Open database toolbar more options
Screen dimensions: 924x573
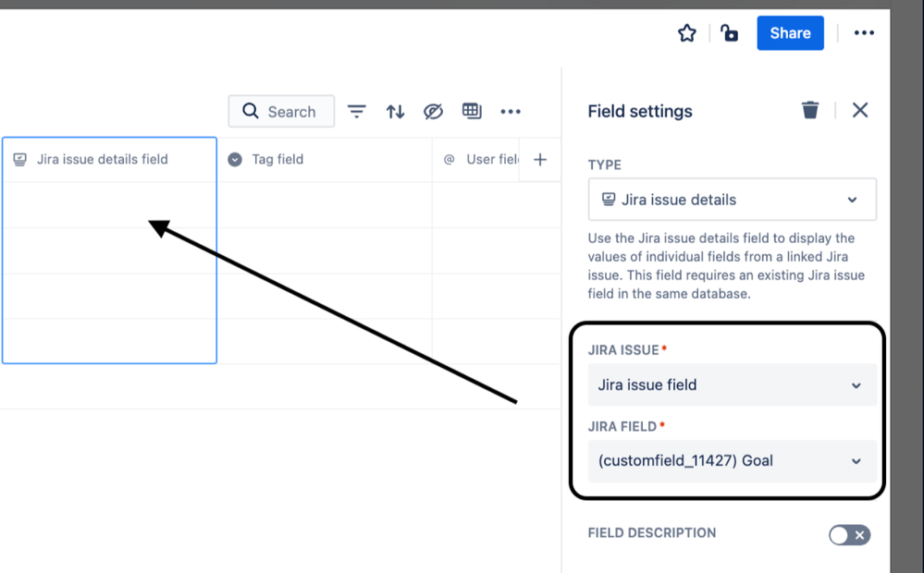tap(511, 111)
